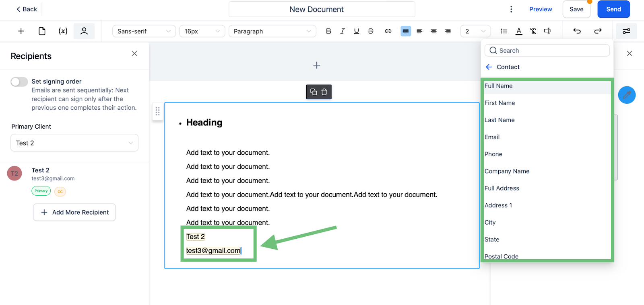Image resolution: width=644 pixels, height=305 pixels.
Task: Click the CC badge on Test 2
Action: [x=60, y=192]
